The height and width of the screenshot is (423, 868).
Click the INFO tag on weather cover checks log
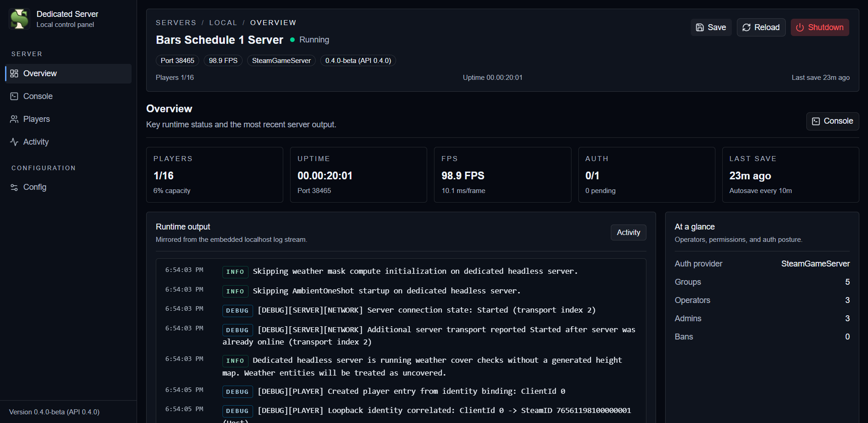[x=235, y=361]
